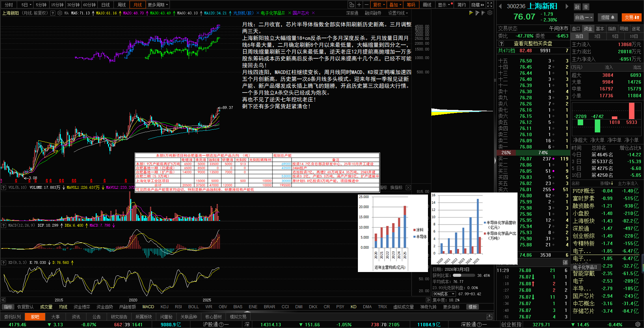Open the 90%成本 cost range dropdown
Viewport: 644px width, 328px height.
444,294
